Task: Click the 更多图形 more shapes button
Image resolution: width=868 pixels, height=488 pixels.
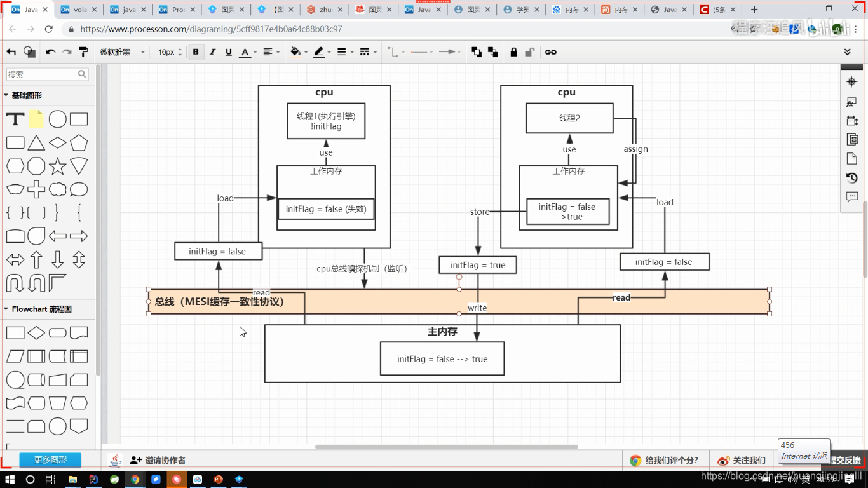Action: 50,460
